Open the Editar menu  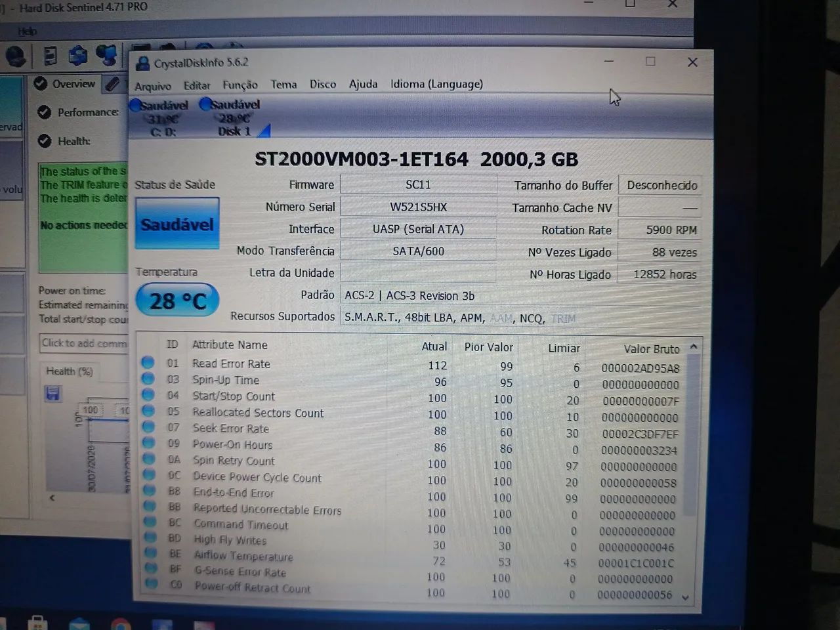pos(197,85)
